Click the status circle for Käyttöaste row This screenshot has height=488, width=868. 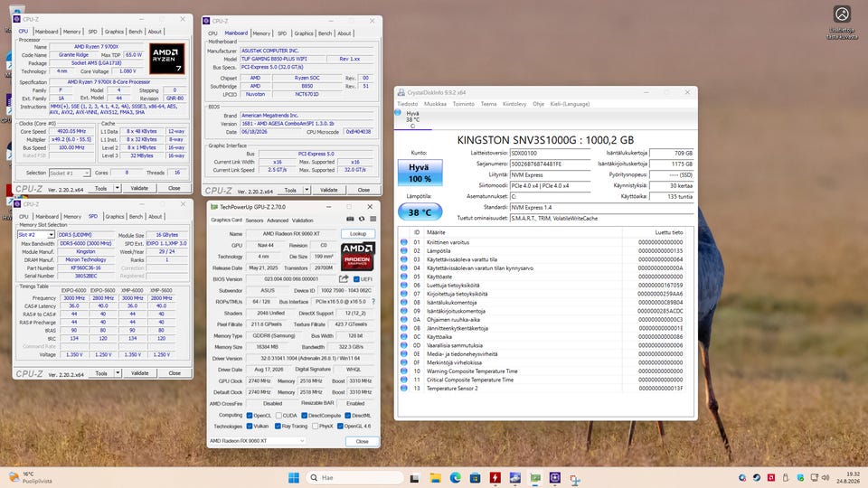click(404, 277)
